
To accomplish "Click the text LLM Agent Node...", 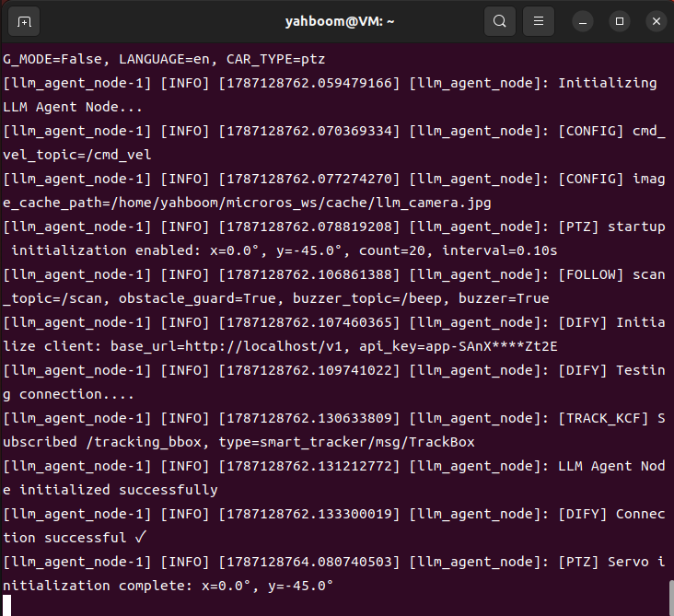I will click(61, 107).
